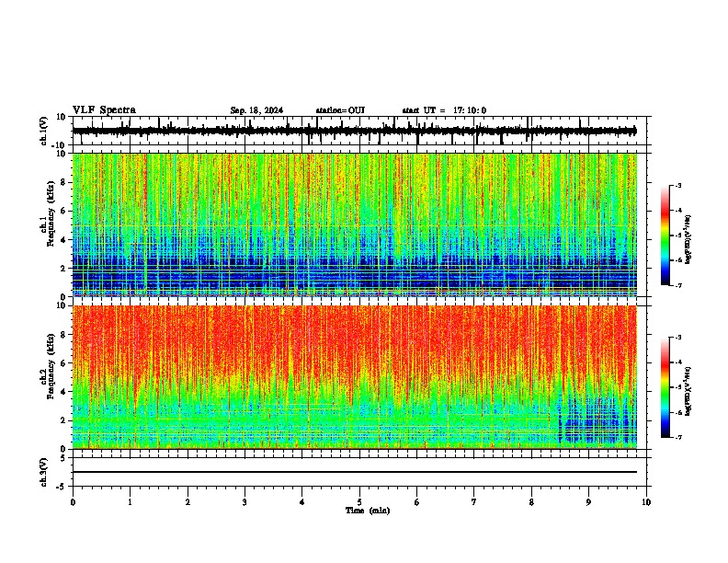Click the ch.2 colorbar units label
Viewport: 728px width, 563px height.
point(688,391)
